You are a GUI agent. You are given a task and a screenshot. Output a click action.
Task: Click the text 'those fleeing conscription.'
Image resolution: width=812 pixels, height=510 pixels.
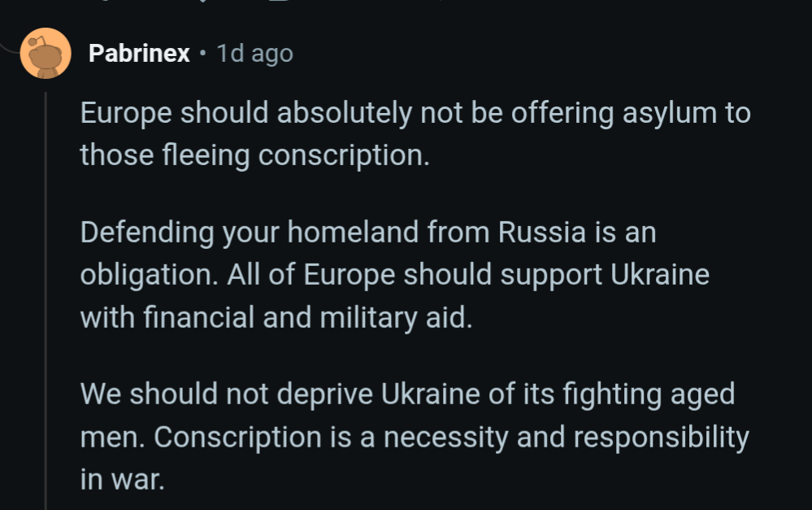point(254,155)
